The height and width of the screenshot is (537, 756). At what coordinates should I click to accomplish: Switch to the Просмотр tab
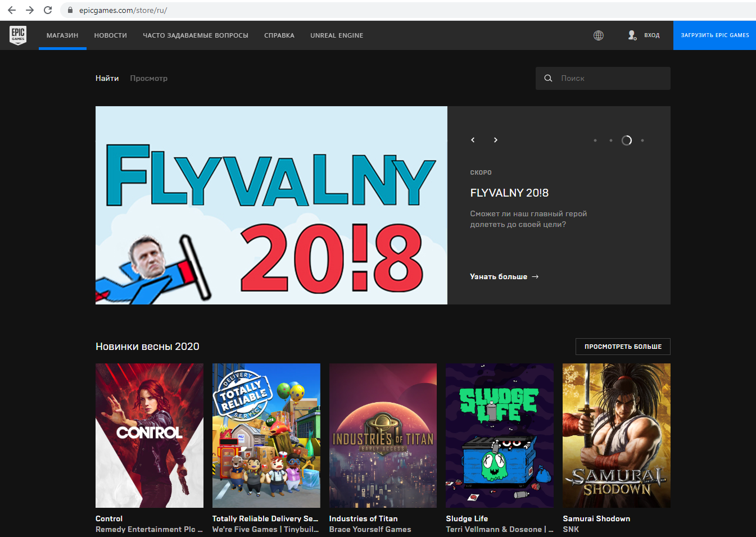[149, 78]
